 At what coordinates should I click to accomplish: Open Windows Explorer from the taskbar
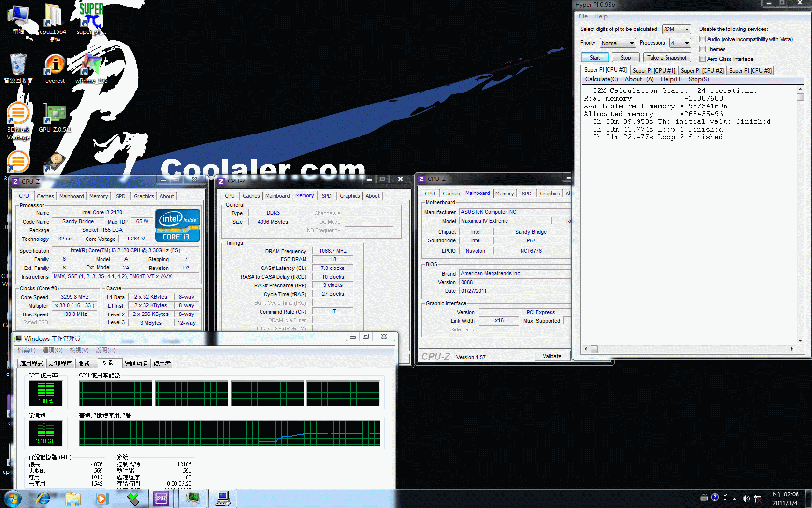tap(73, 498)
